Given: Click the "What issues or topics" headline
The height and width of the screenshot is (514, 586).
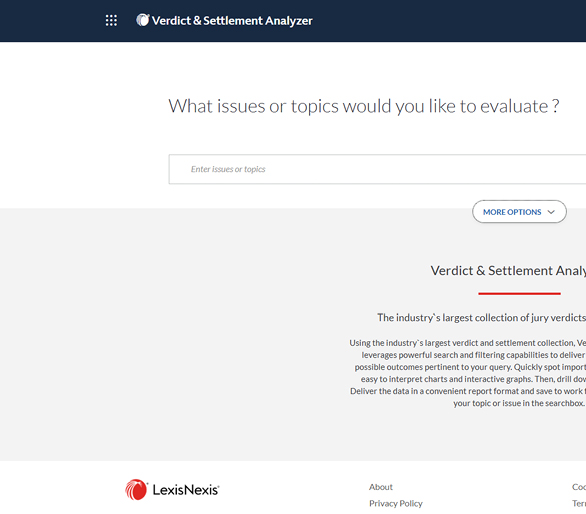Looking at the screenshot, I should point(364,106).
